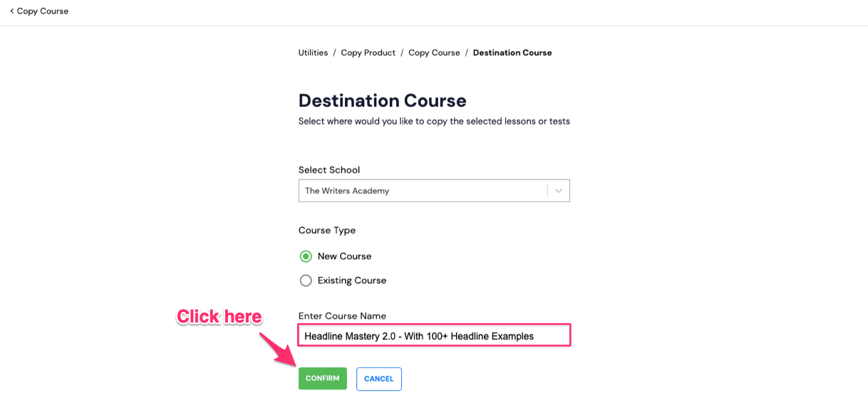Viewport: 868px width, 403px height.
Task: Go to the Utilities breadcrumb
Action: coord(313,53)
